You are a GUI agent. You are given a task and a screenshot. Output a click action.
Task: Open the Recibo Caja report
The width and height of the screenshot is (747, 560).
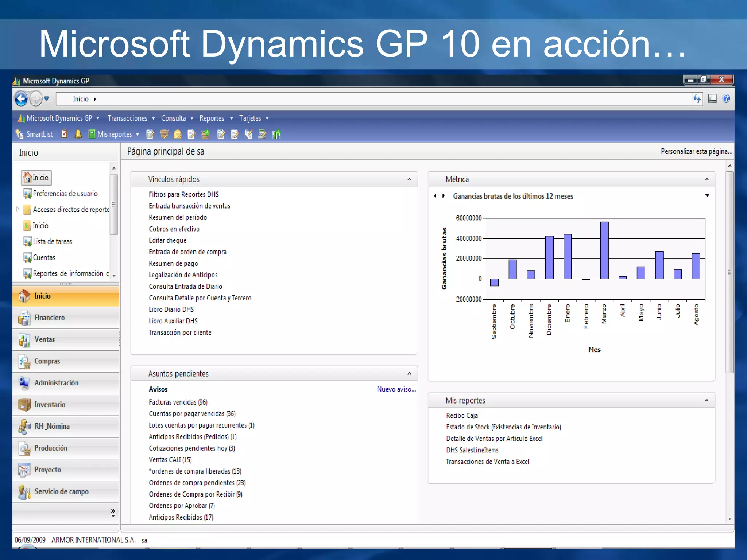pos(462,416)
